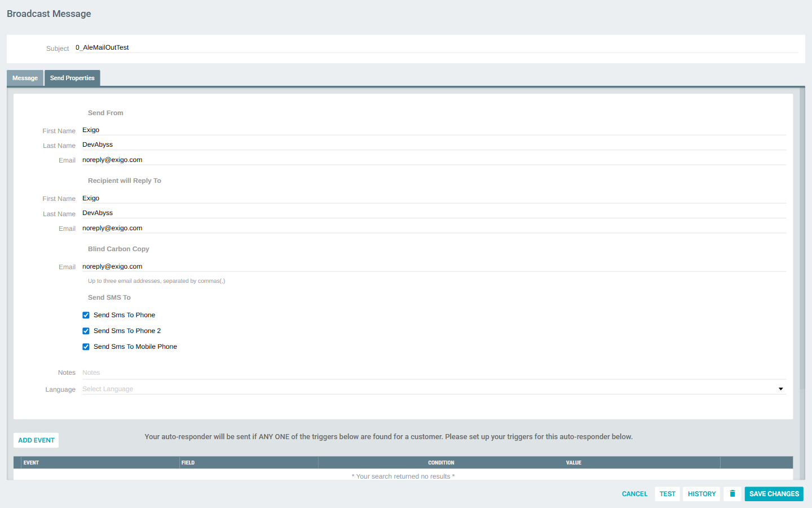Click 'Up to three email addresses' hint
Screen dimensions: 812x508
(156, 281)
